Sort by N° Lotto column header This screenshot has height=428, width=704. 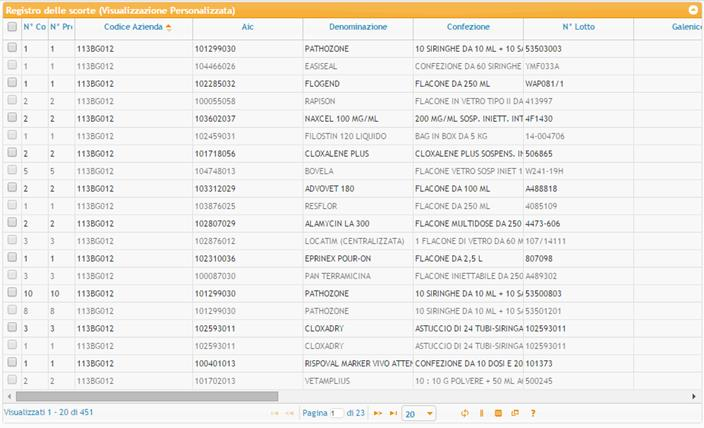tap(578, 27)
